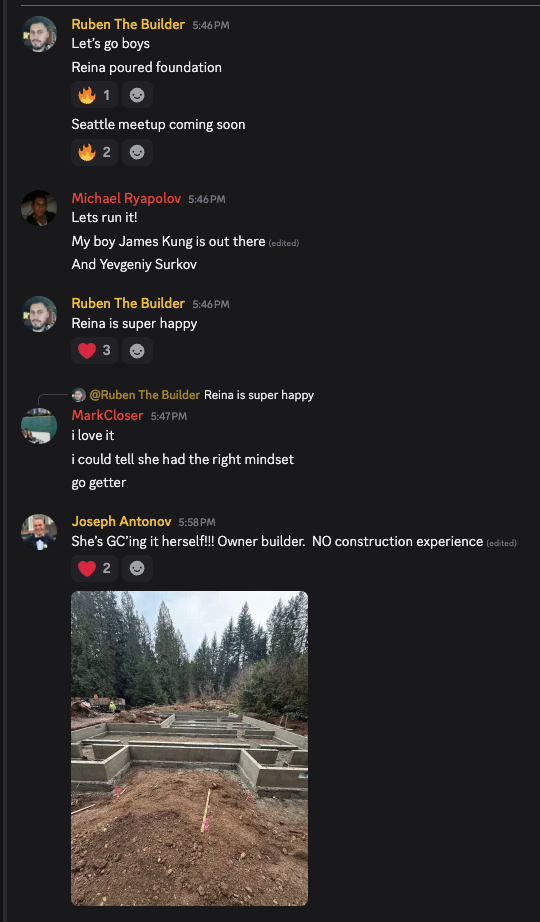The height and width of the screenshot is (922, 540).
Task: Add reaction beside the heart count of 3
Action: 137,350
